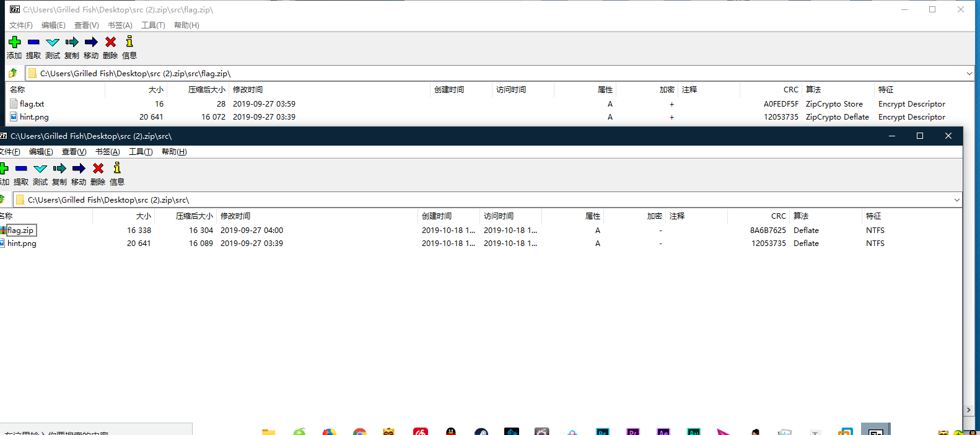Click Info (信息) icon in the front src window
Image resolution: width=980 pixels, height=435 pixels.
click(x=117, y=169)
